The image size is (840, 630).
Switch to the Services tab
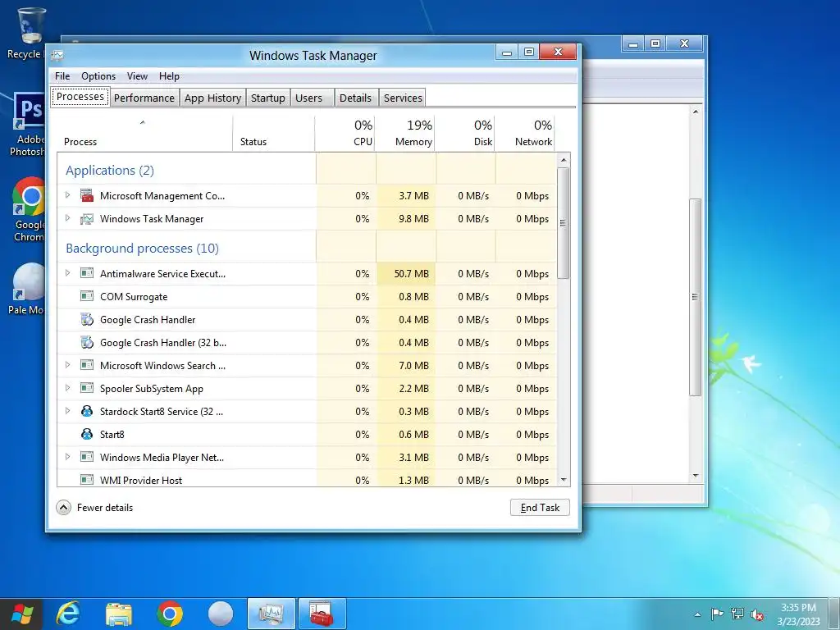click(403, 98)
